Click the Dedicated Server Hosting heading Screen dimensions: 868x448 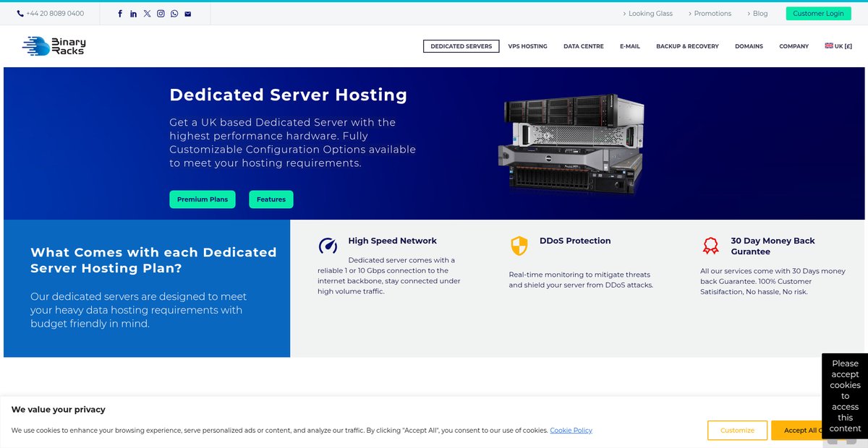(x=288, y=95)
